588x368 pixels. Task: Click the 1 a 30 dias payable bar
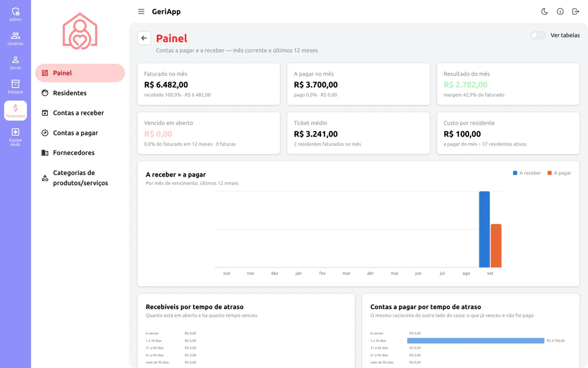[475, 341]
